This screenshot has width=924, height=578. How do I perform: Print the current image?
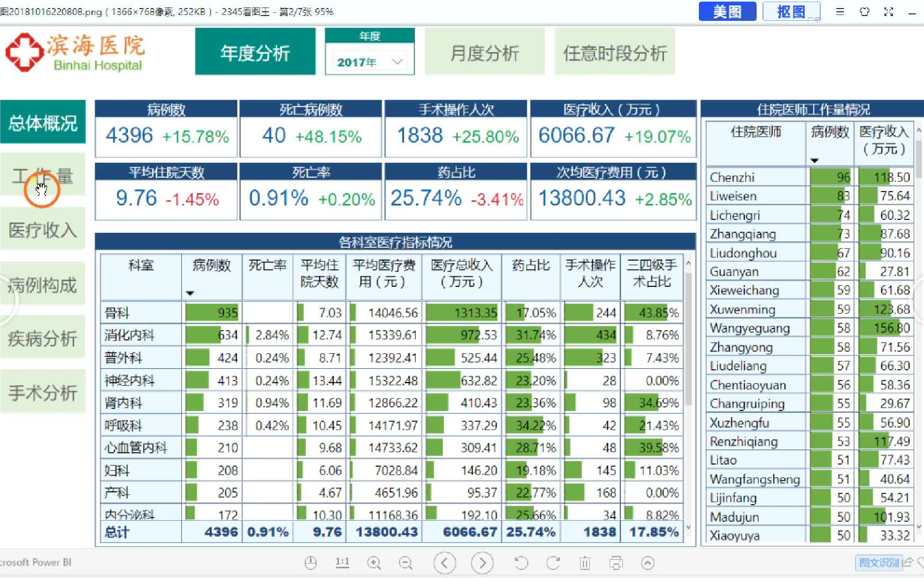[x=616, y=563]
